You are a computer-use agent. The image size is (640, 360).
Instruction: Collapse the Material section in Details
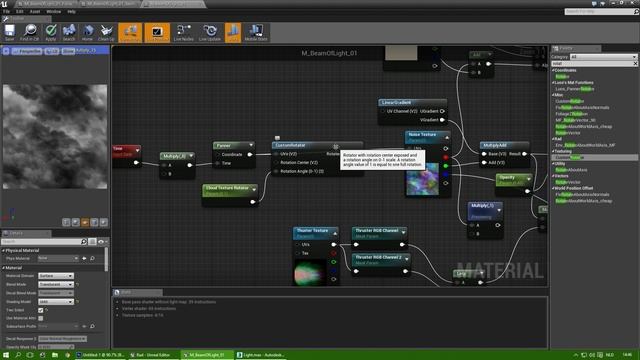point(4,268)
